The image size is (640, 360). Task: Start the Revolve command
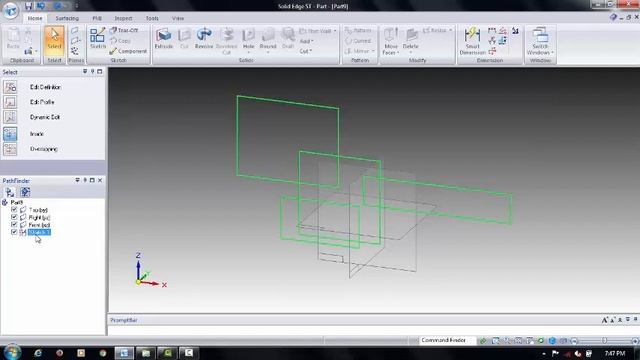(204, 39)
